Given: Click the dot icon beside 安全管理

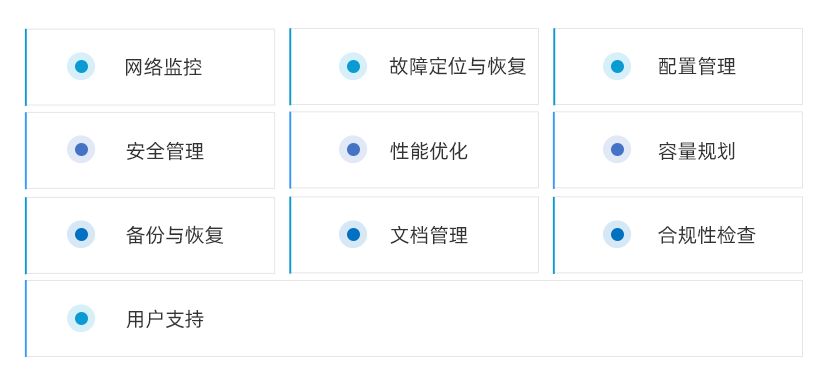Looking at the screenshot, I should click(81, 149).
